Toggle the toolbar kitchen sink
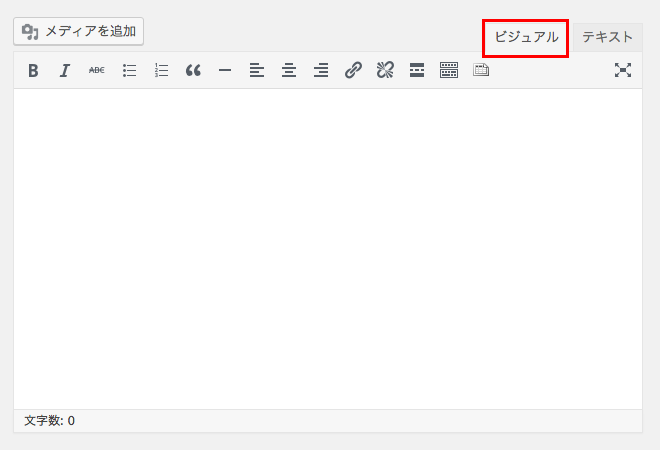 pyautogui.click(x=449, y=70)
